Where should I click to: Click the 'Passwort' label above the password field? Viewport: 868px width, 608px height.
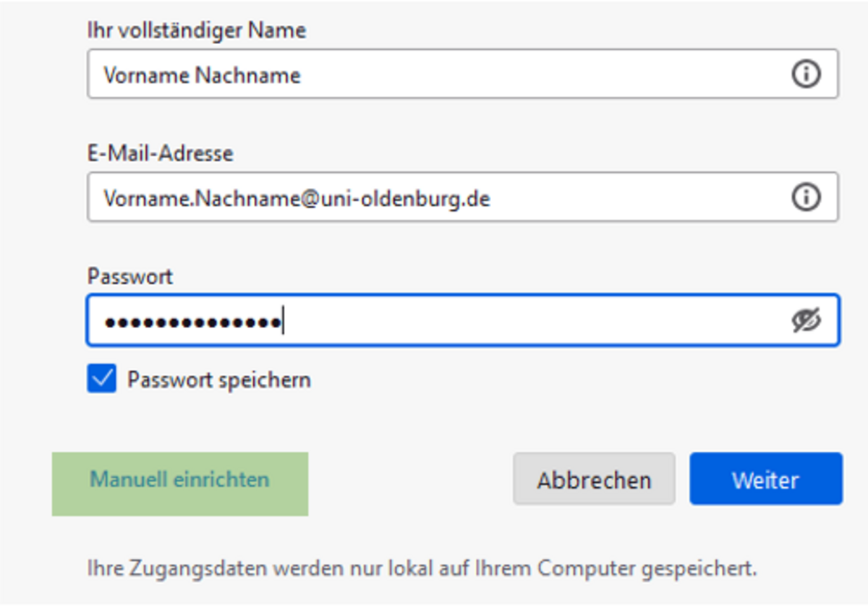click(x=130, y=276)
